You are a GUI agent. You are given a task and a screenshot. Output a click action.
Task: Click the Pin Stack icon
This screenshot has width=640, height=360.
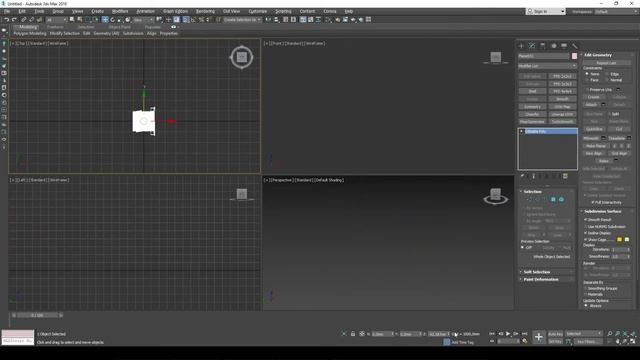(522, 176)
